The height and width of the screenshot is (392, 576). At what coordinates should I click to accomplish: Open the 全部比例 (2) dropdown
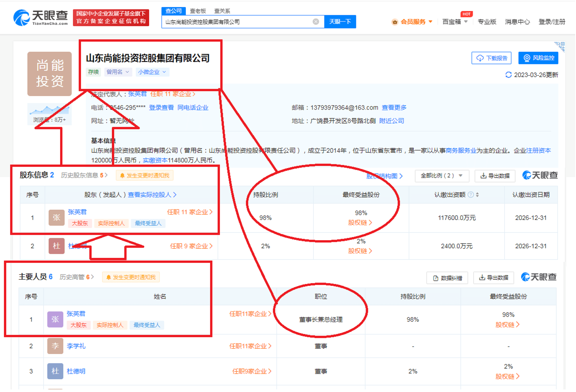pyautogui.click(x=442, y=176)
